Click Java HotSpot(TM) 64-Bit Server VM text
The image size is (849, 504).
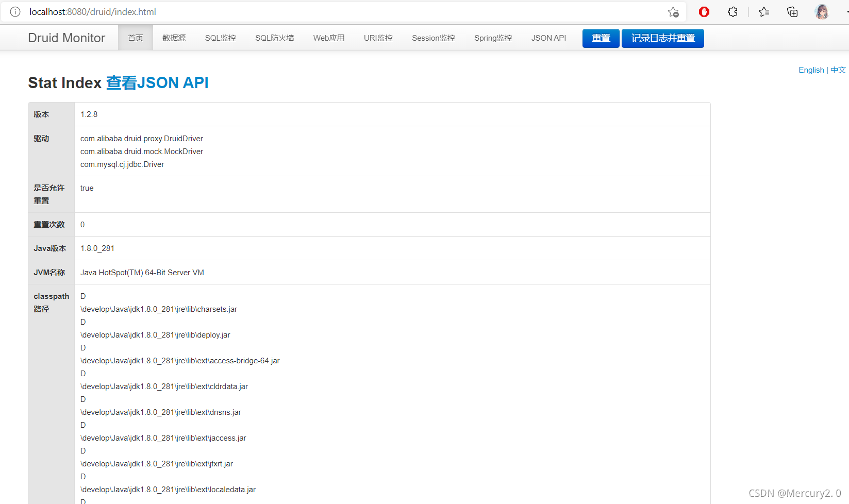pos(142,273)
